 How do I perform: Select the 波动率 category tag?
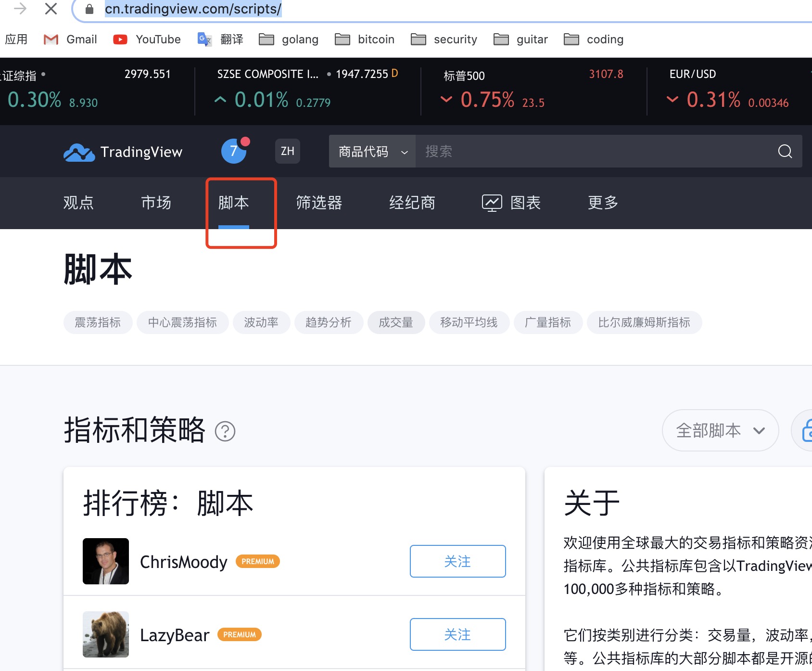[x=261, y=323]
